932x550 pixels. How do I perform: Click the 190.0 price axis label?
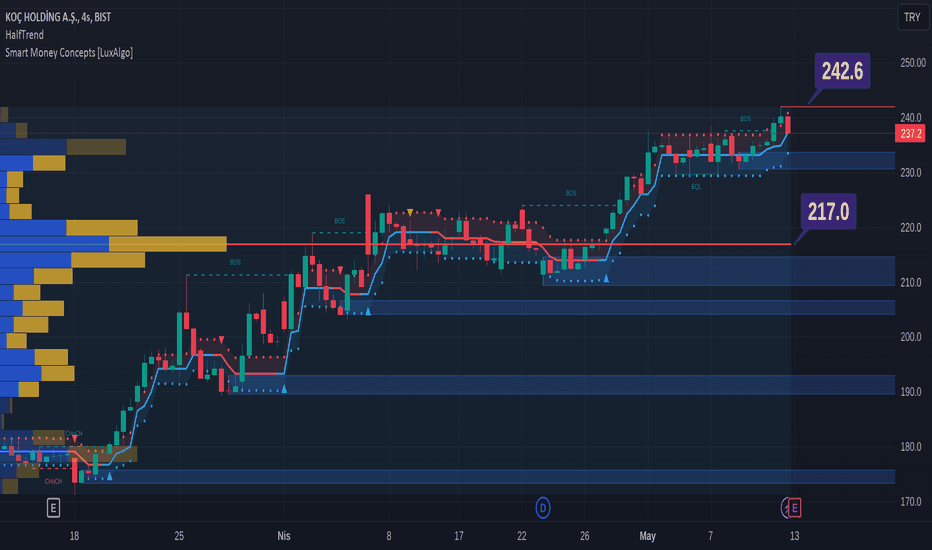tap(911, 392)
